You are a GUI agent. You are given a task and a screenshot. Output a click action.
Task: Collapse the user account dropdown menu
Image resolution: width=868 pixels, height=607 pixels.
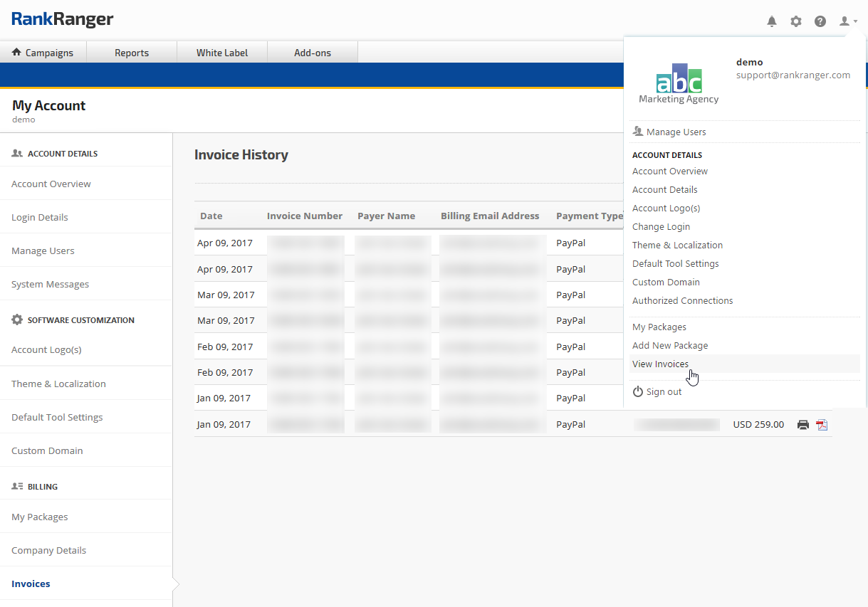pyautogui.click(x=847, y=21)
